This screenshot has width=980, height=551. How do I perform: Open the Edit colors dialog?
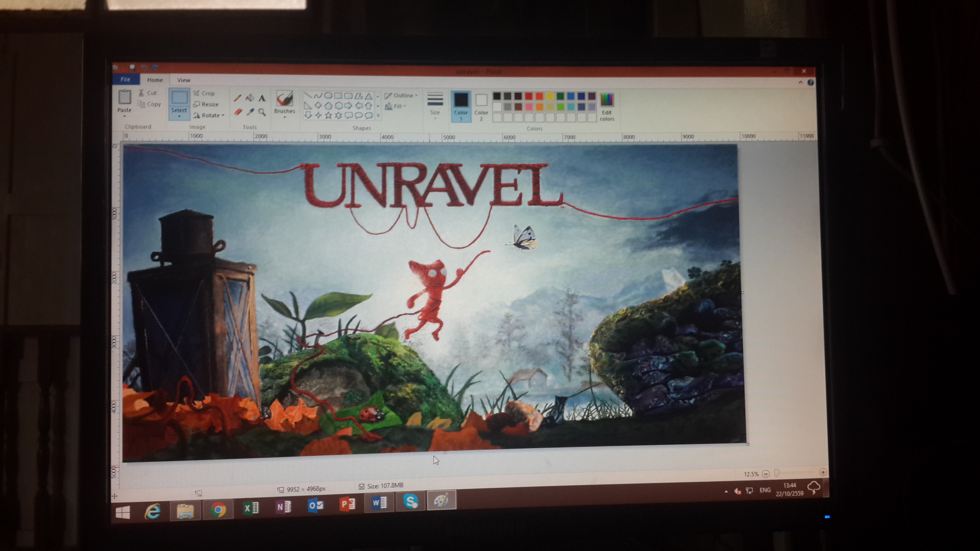(x=607, y=107)
